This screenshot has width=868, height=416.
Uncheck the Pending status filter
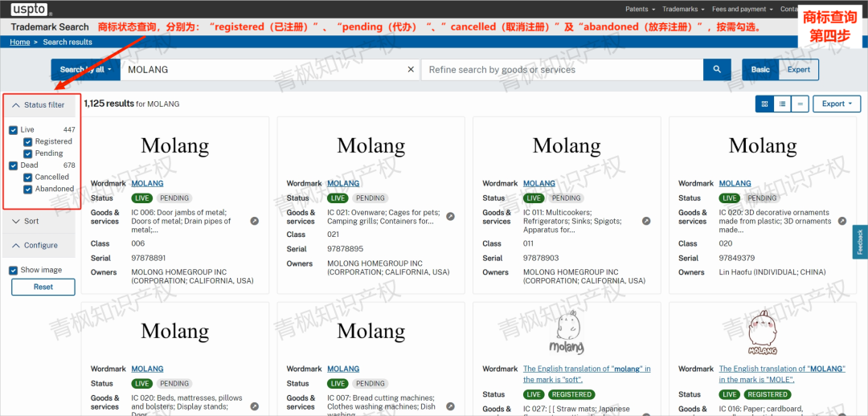(x=27, y=153)
